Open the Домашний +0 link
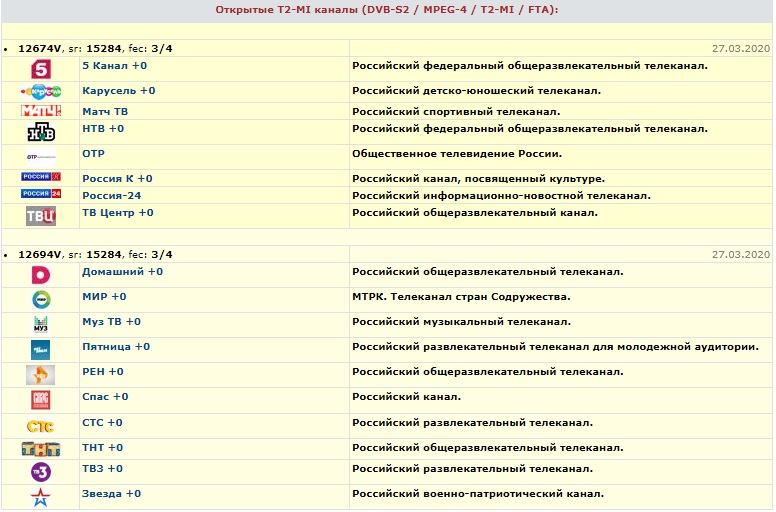The width and height of the screenshot is (776, 512). point(122,272)
